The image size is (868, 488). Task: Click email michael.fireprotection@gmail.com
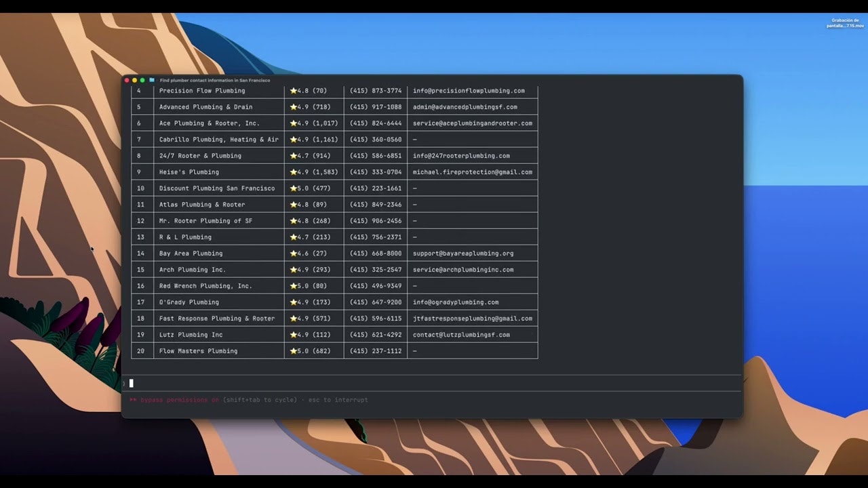[473, 172]
